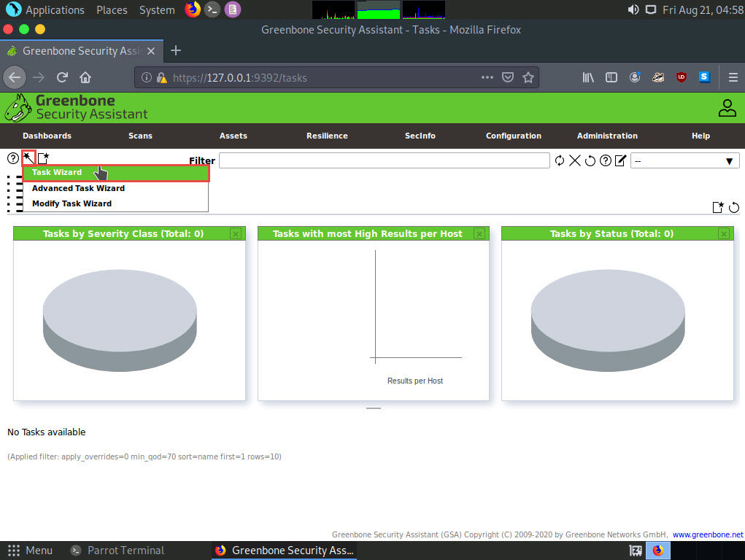
Task: Open the Firefox Library icon
Action: pos(588,77)
